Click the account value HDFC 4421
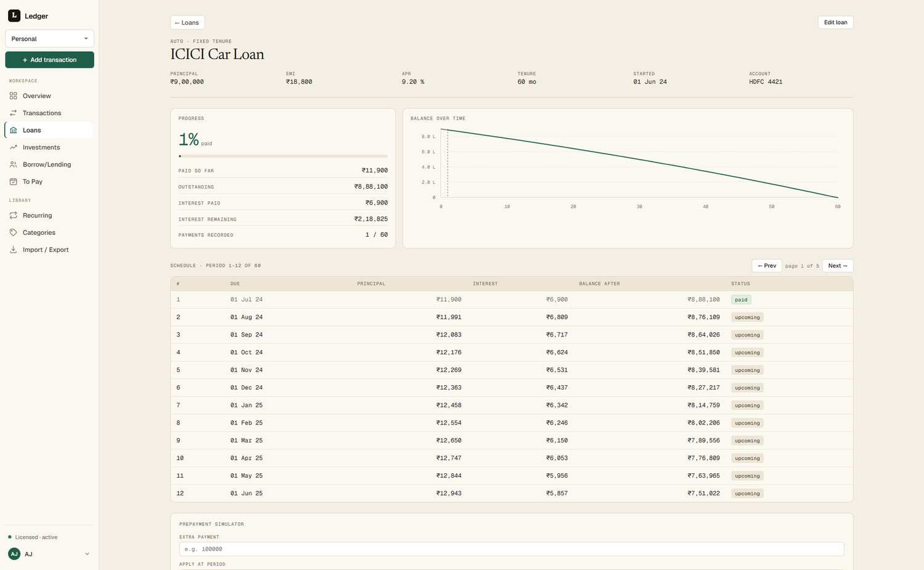The width and height of the screenshot is (924, 570). (x=766, y=82)
